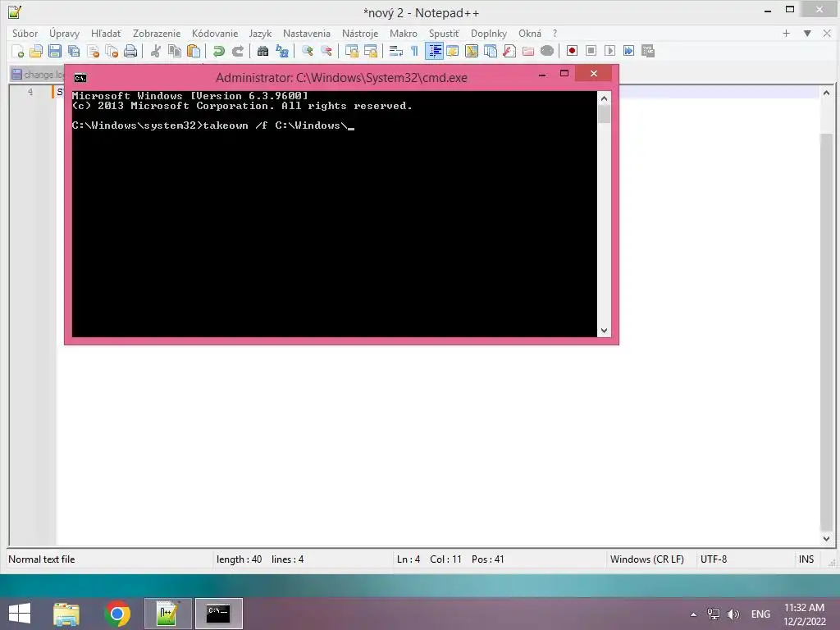Click the Save All toolbar icon
The width and height of the screenshot is (840, 630).
(74, 51)
